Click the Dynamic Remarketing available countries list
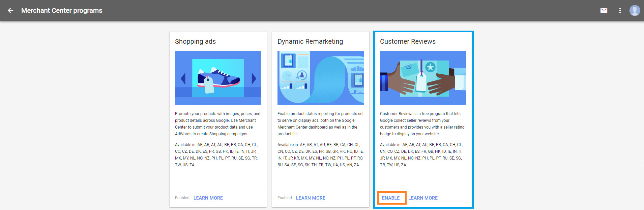 pyautogui.click(x=320, y=155)
